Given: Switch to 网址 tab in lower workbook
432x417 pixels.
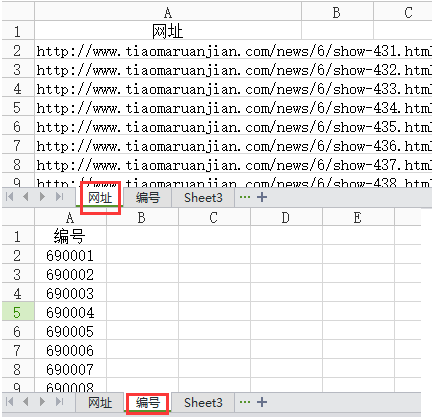Looking at the screenshot, I should coord(100,403).
